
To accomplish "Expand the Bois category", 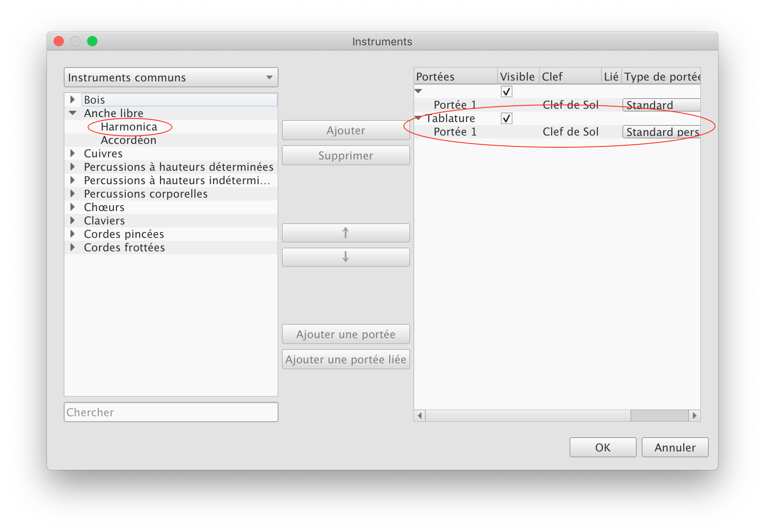I will 73,100.
